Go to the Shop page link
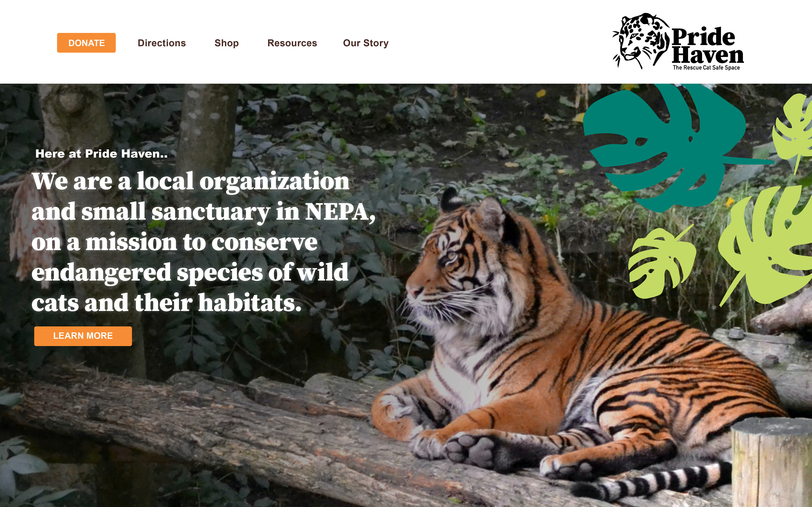The height and width of the screenshot is (507, 812). [x=226, y=43]
